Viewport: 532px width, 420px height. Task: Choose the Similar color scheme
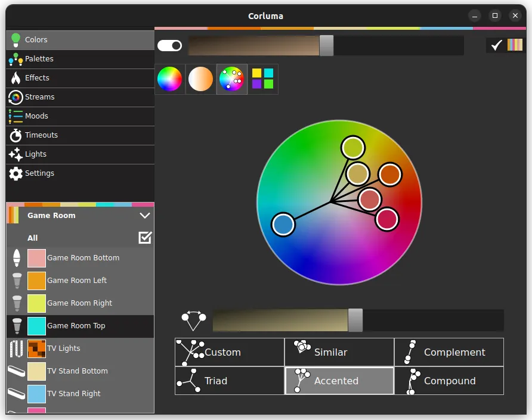tap(339, 352)
